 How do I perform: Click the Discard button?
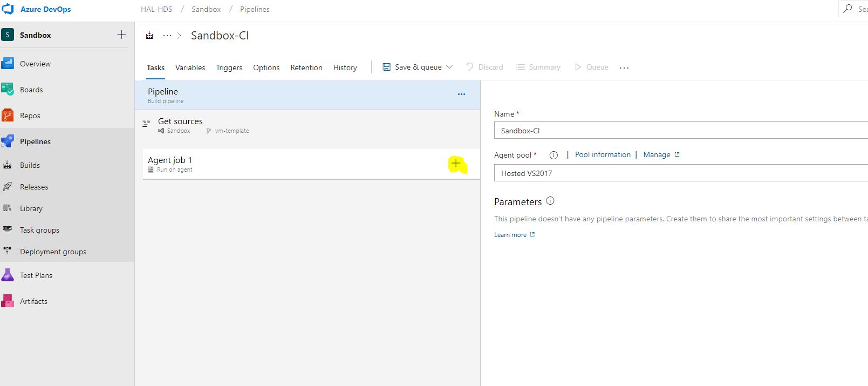click(484, 67)
